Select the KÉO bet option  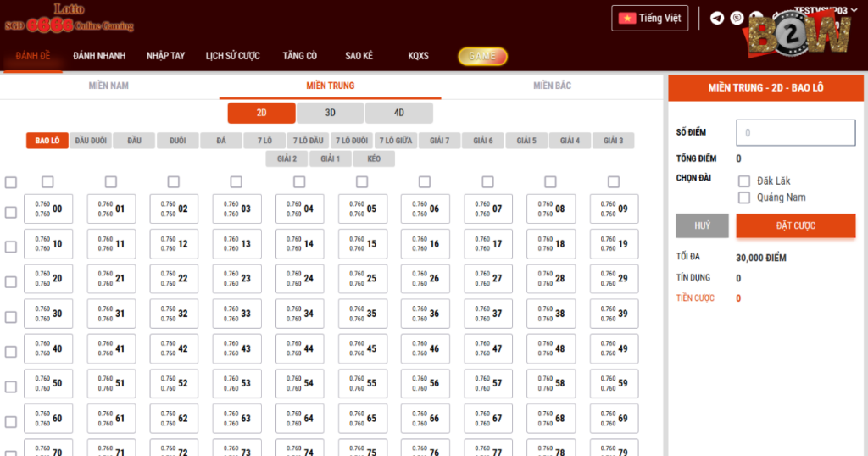[374, 158]
